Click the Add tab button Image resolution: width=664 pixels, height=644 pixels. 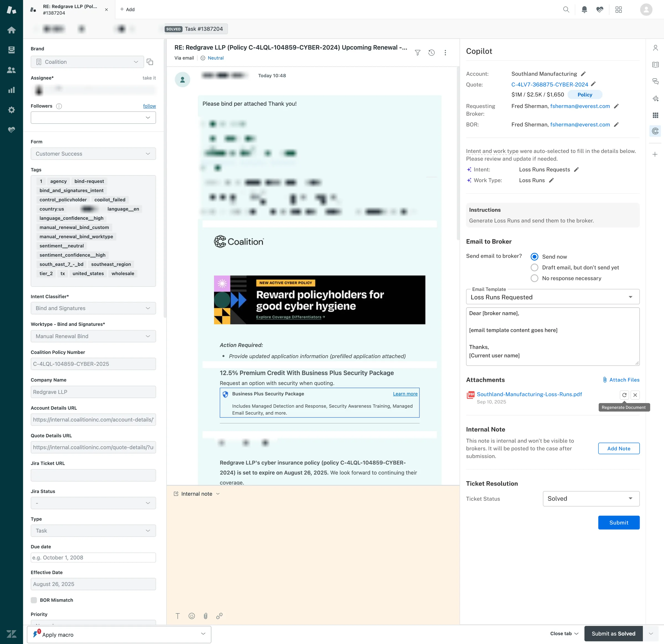[127, 9]
